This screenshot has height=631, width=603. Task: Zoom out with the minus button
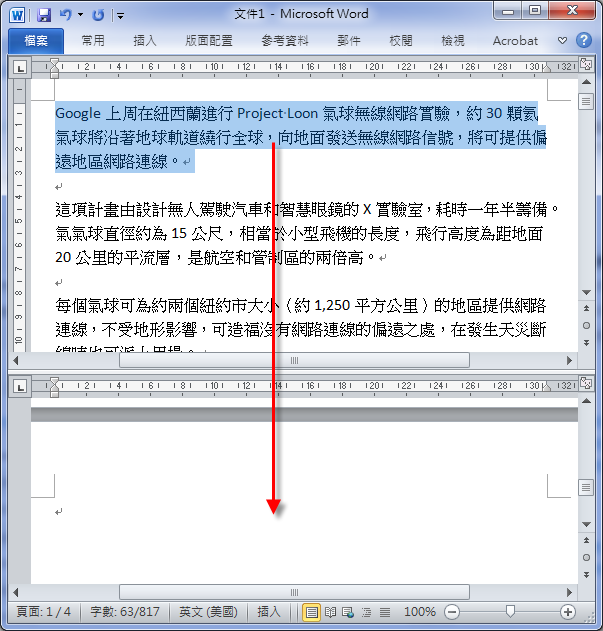(452, 612)
